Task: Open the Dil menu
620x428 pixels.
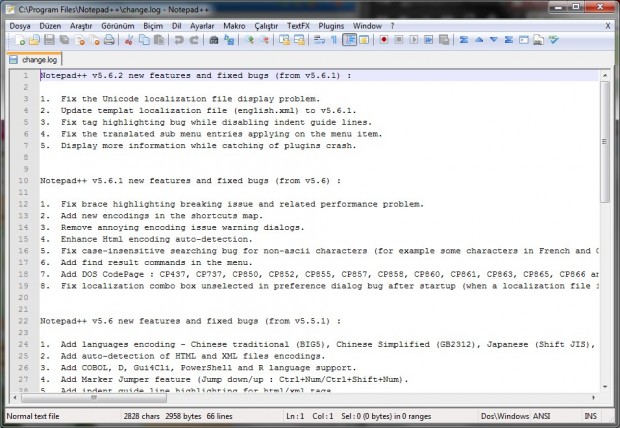Action: (176, 26)
